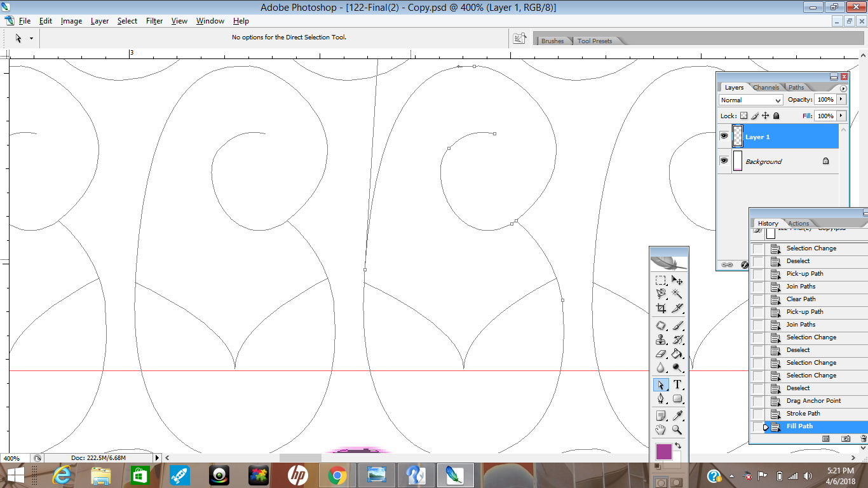
Task: Select the Crop tool
Action: pos(661,308)
